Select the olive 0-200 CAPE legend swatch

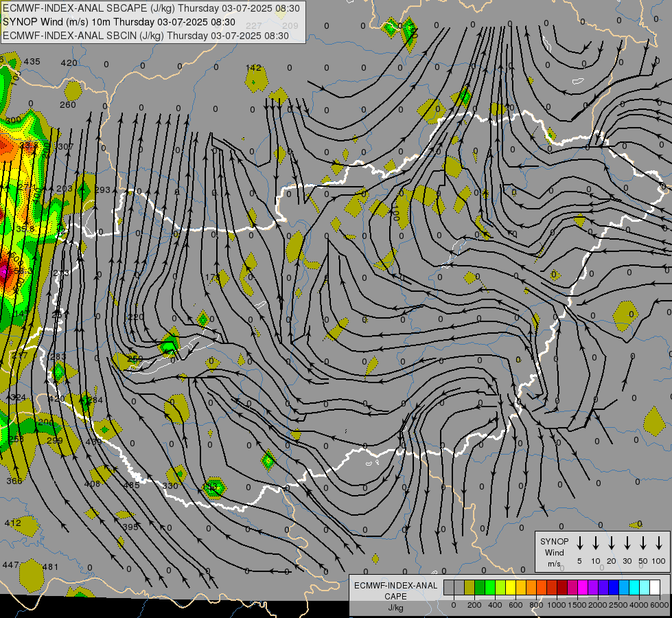[470, 587]
